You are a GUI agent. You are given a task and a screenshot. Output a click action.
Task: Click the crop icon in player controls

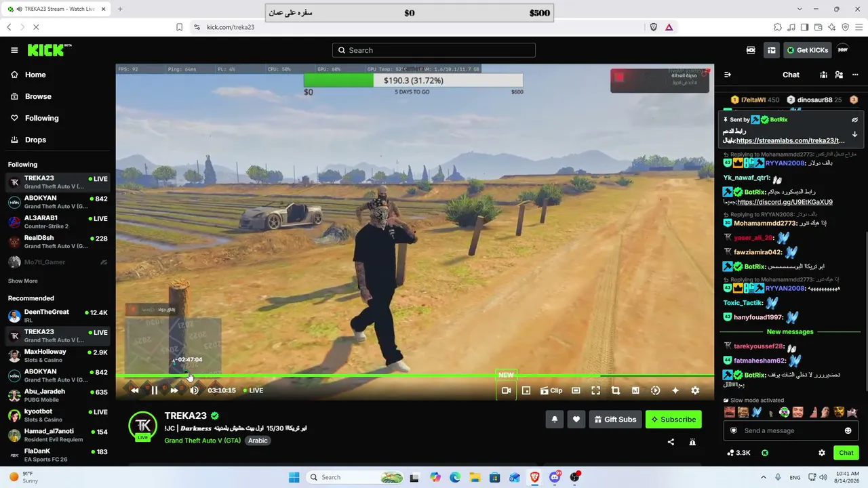[x=616, y=390]
